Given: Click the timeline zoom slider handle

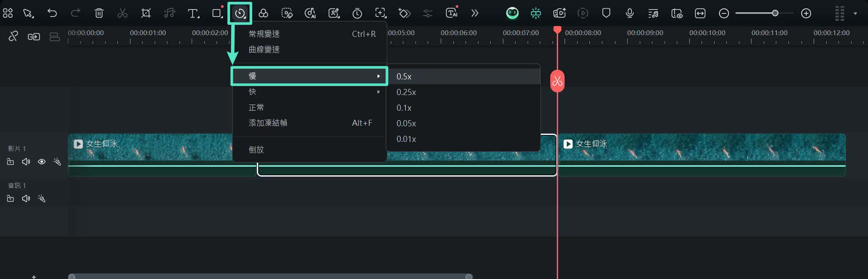Looking at the screenshot, I should point(775,13).
